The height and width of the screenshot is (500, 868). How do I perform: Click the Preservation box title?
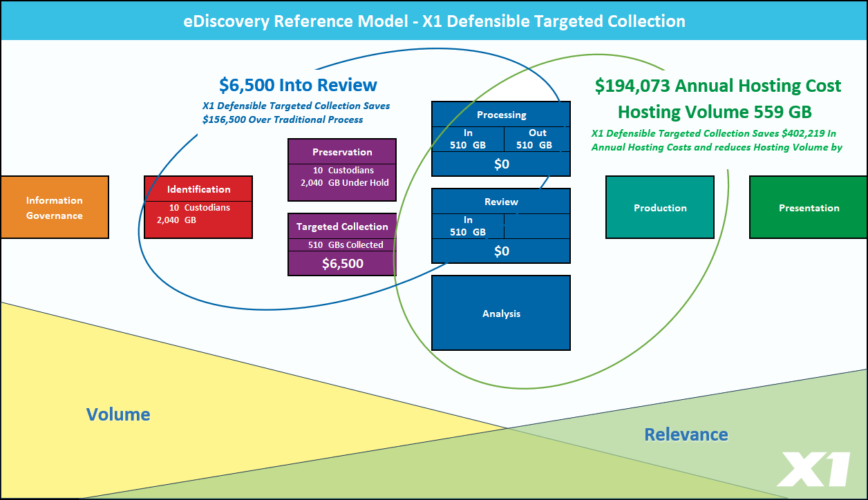coord(342,152)
